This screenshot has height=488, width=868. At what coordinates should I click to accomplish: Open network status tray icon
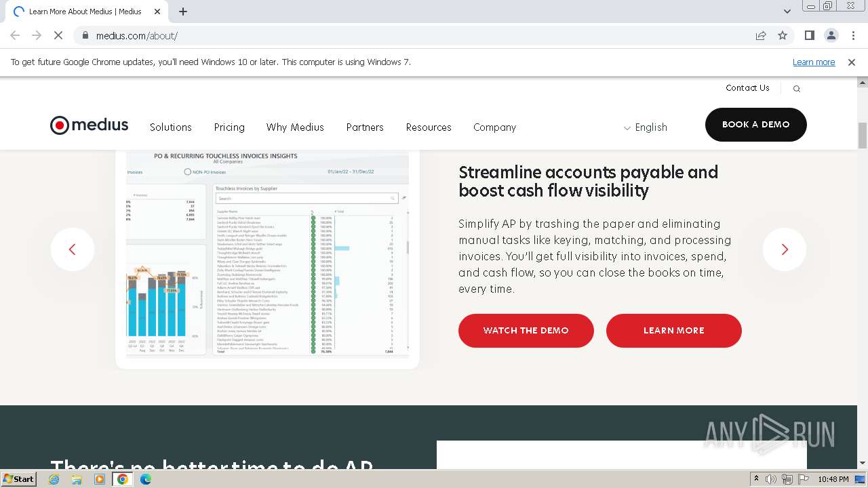[787, 479]
